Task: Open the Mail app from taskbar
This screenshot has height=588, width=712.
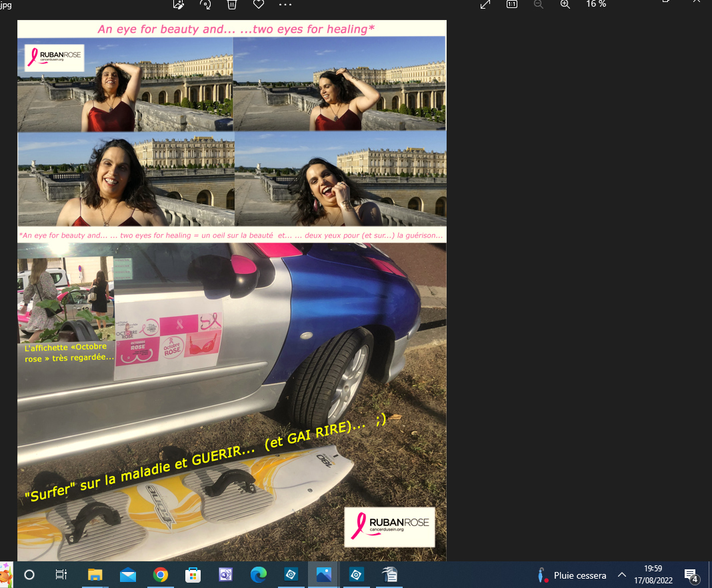Action: (x=128, y=575)
